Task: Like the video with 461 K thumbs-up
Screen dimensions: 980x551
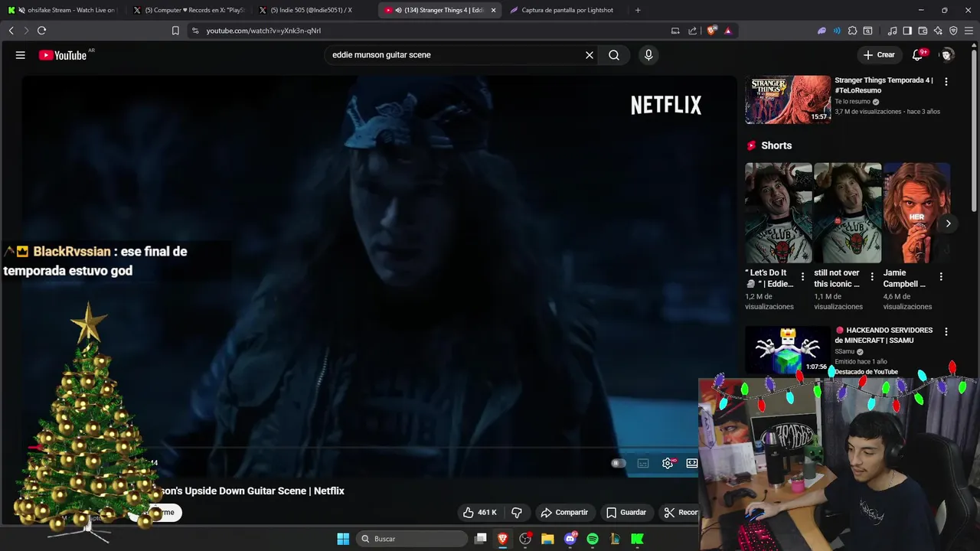Action: coord(480,513)
